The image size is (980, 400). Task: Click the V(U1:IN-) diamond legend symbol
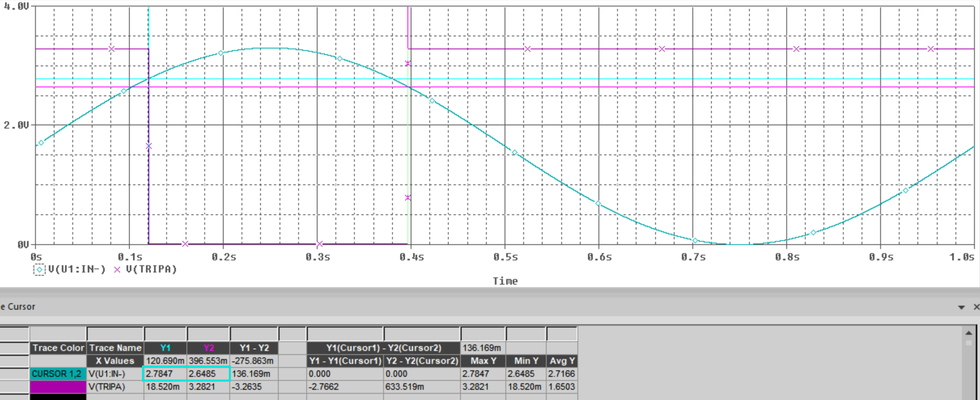[x=39, y=270]
